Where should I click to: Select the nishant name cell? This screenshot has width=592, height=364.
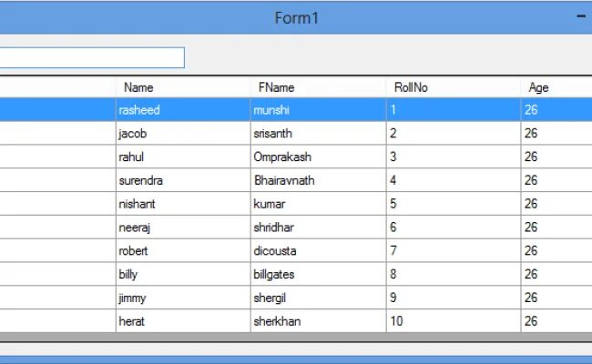(182, 204)
